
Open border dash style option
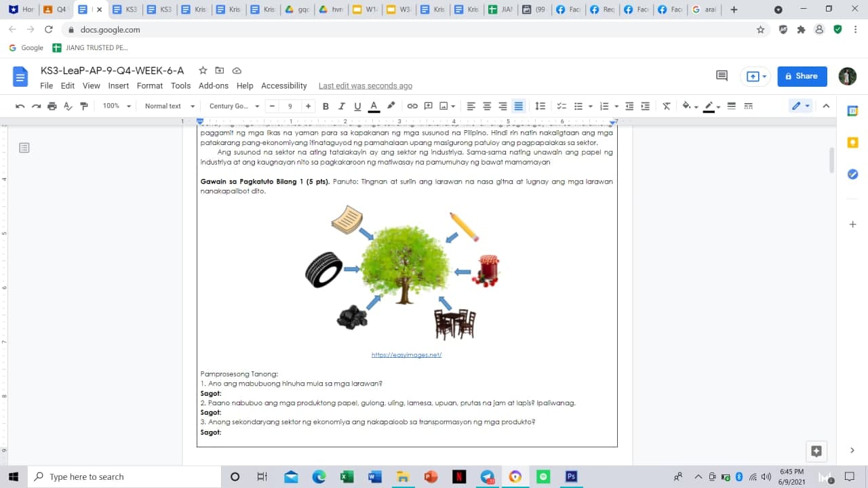749,106
